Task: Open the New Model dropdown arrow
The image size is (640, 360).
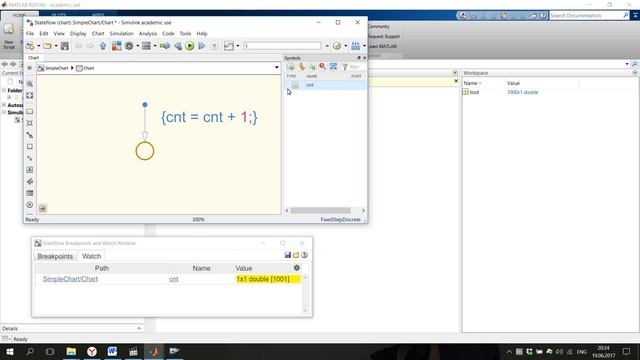Action: (x=38, y=46)
